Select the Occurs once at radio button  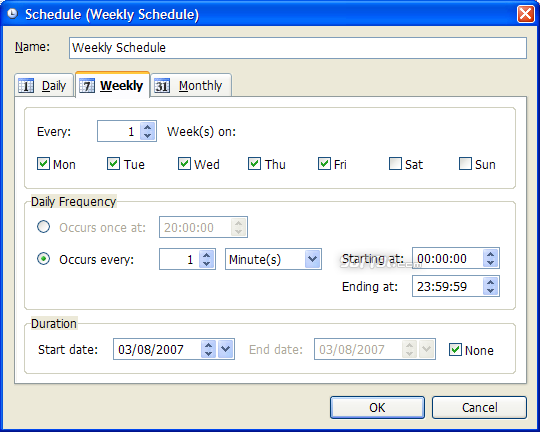tap(44, 227)
